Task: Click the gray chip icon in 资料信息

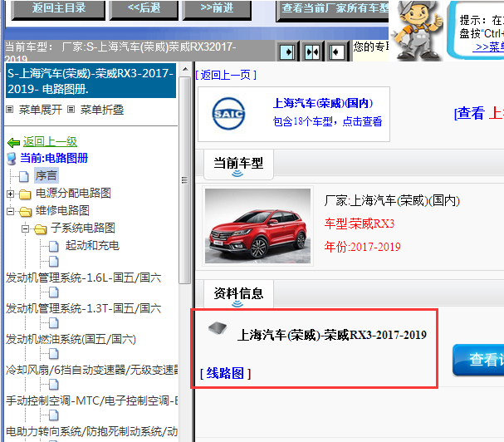Action: 218,328
